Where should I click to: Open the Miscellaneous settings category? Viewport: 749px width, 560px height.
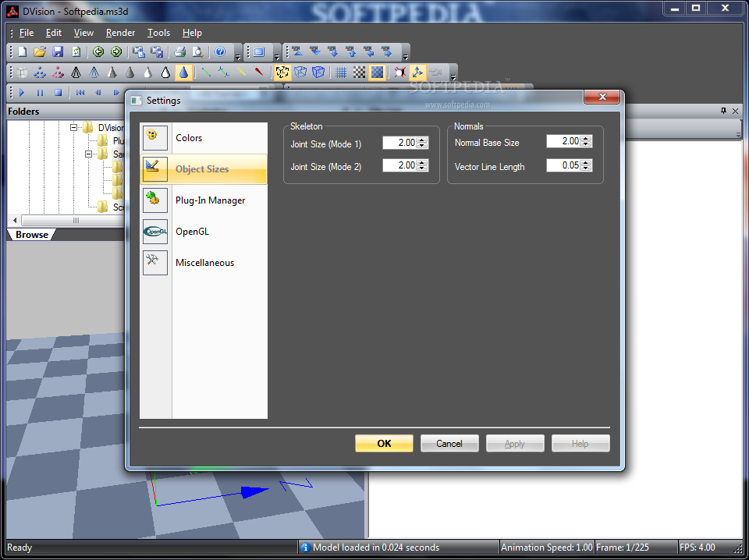pyautogui.click(x=204, y=263)
